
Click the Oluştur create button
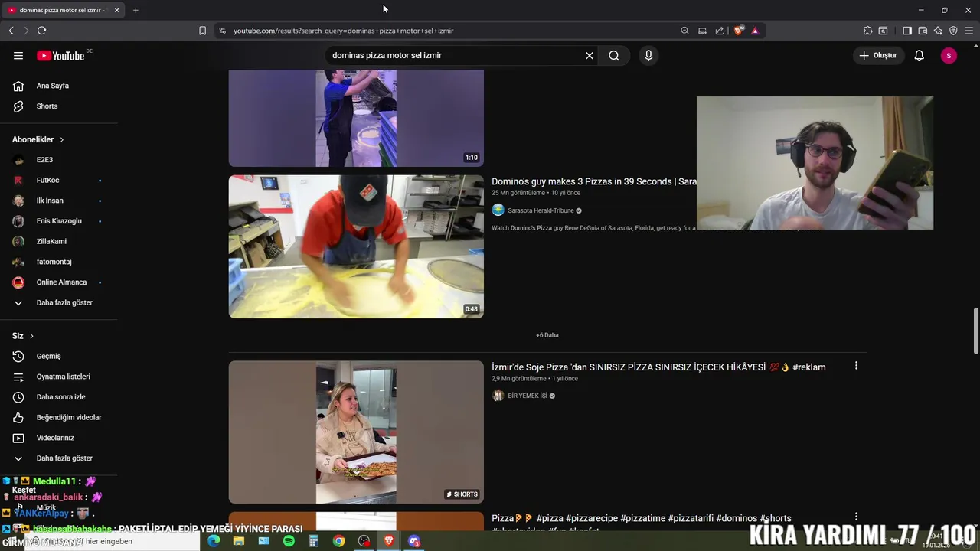click(877, 55)
